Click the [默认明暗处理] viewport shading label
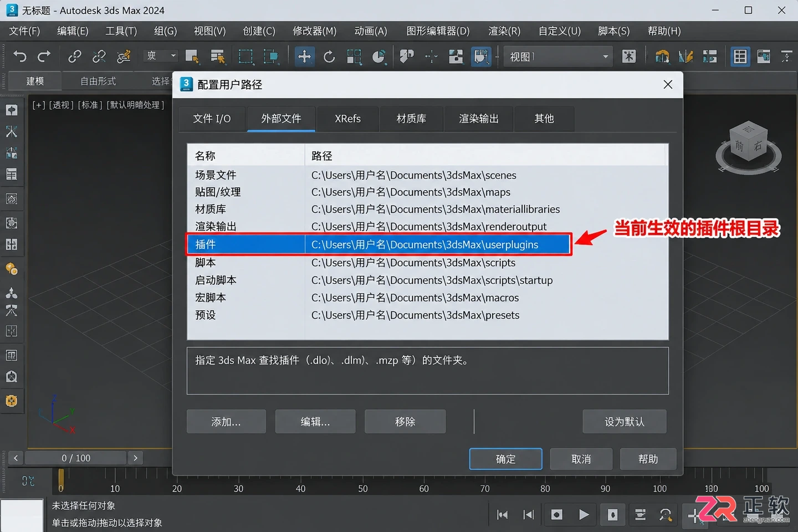 tap(135, 105)
